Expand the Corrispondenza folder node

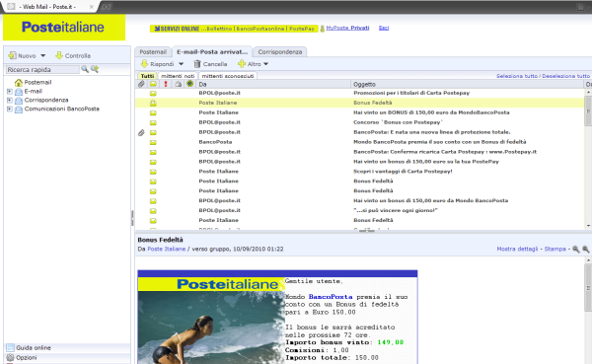pos(10,100)
